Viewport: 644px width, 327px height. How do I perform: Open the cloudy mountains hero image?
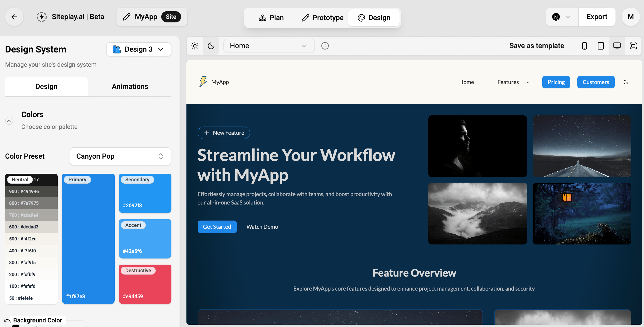tap(477, 213)
